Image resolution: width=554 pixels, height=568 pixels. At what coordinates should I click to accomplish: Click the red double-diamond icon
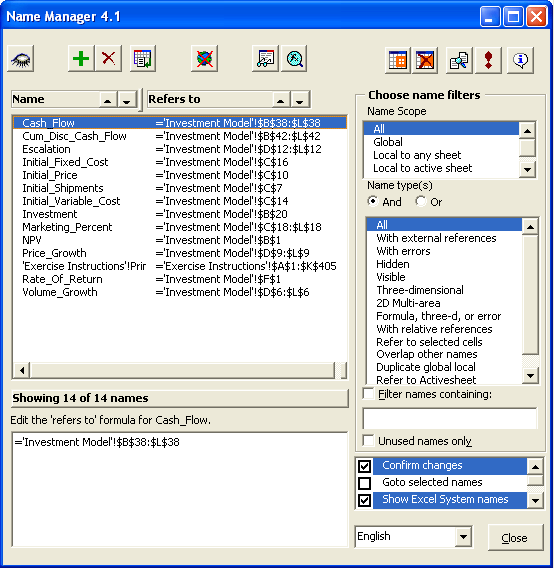point(488,60)
